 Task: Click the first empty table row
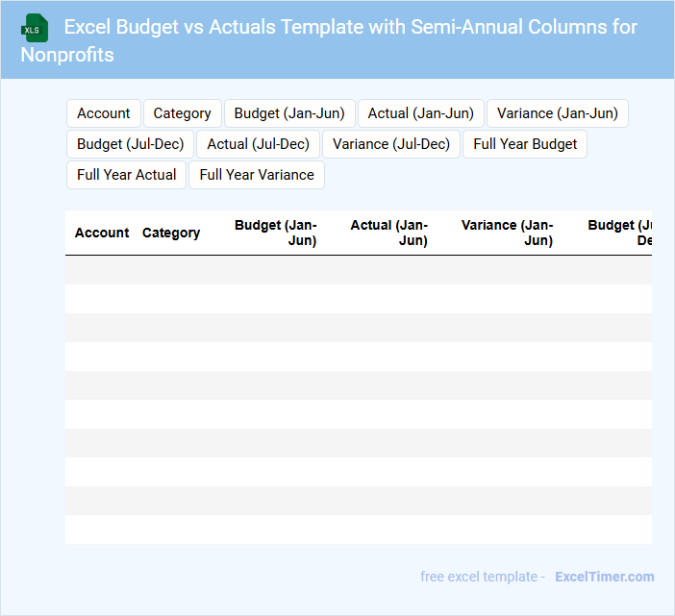point(358,270)
